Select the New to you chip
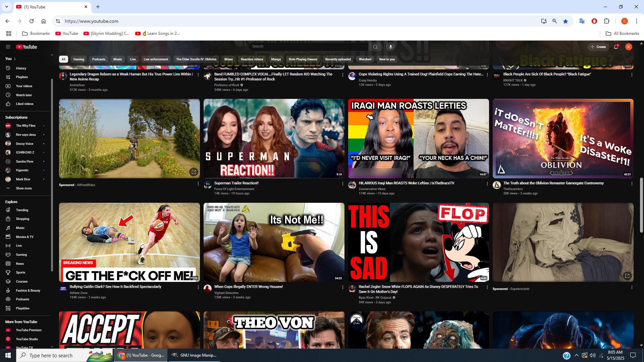The image size is (644, 362). pos(387,59)
